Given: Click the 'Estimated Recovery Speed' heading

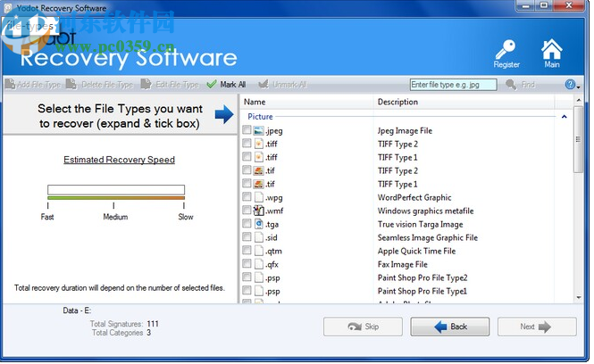Looking at the screenshot, I should [119, 160].
